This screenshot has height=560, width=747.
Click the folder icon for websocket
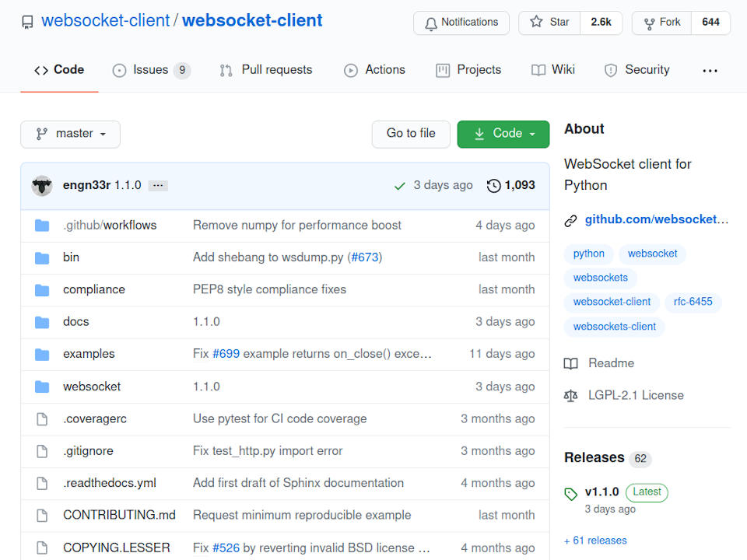pyautogui.click(x=42, y=387)
